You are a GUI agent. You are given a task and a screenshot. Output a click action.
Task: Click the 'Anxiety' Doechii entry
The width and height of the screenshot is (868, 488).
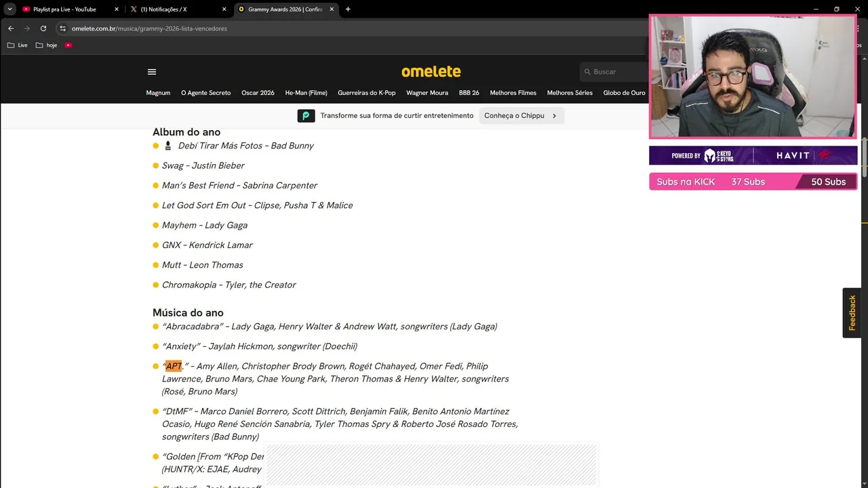[x=260, y=346]
